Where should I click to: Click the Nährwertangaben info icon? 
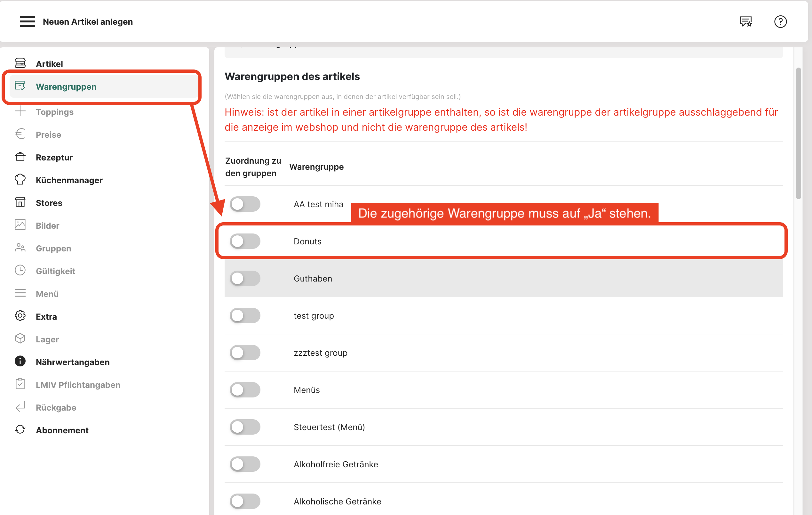pyautogui.click(x=20, y=362)
